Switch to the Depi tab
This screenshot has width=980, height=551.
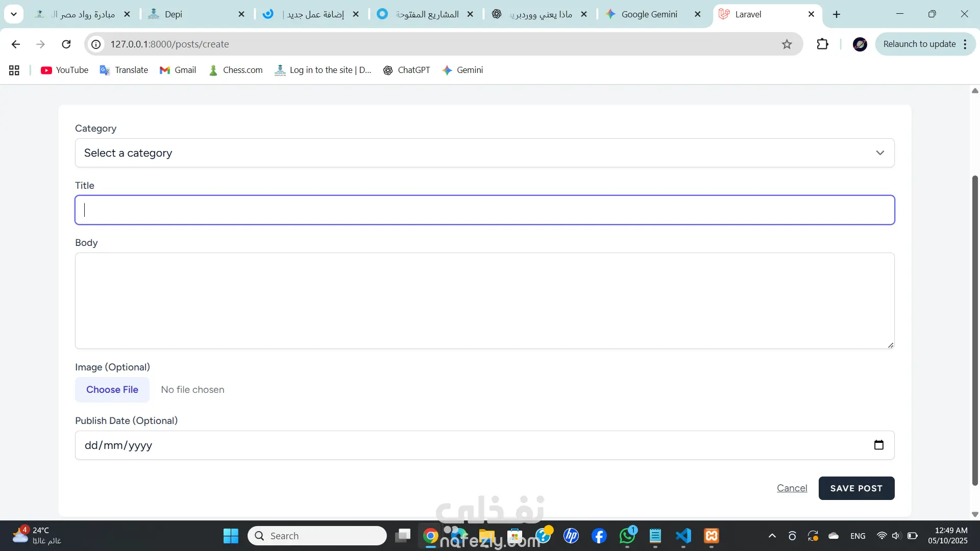(174, 14)
